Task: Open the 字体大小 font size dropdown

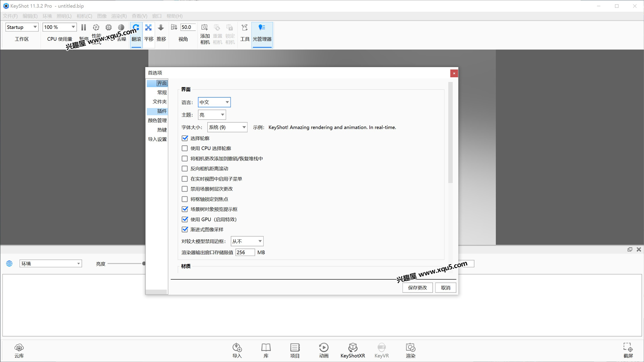Action: [227, 127]
